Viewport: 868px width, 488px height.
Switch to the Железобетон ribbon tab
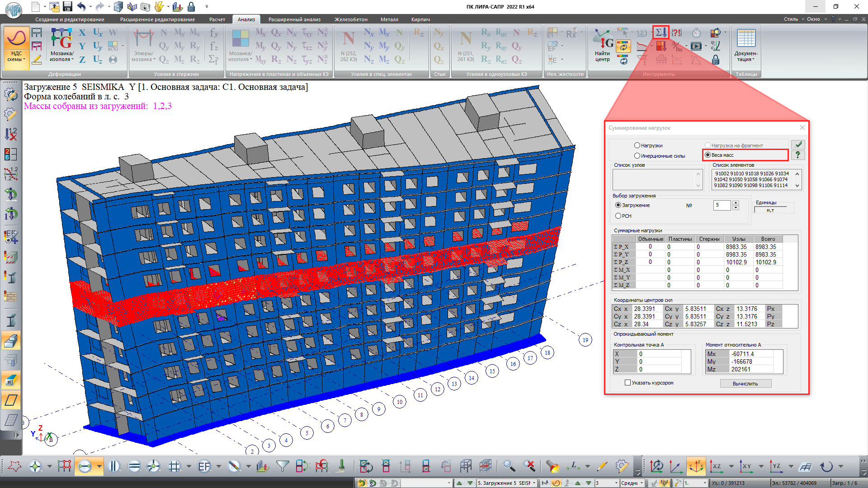[x=351, y=19]
